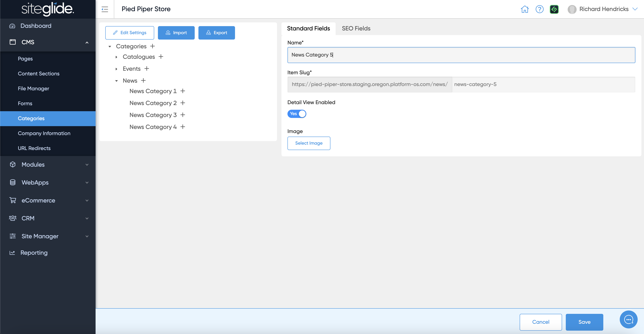Open the live chat bubble icon

(x=628, y=319)
